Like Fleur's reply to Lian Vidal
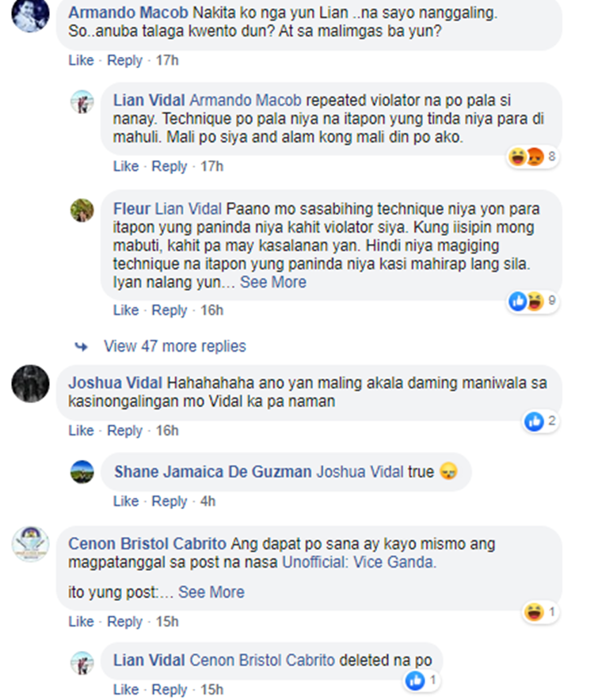The width and height of the screenshot is (594, 700). [x=125, y=310]
